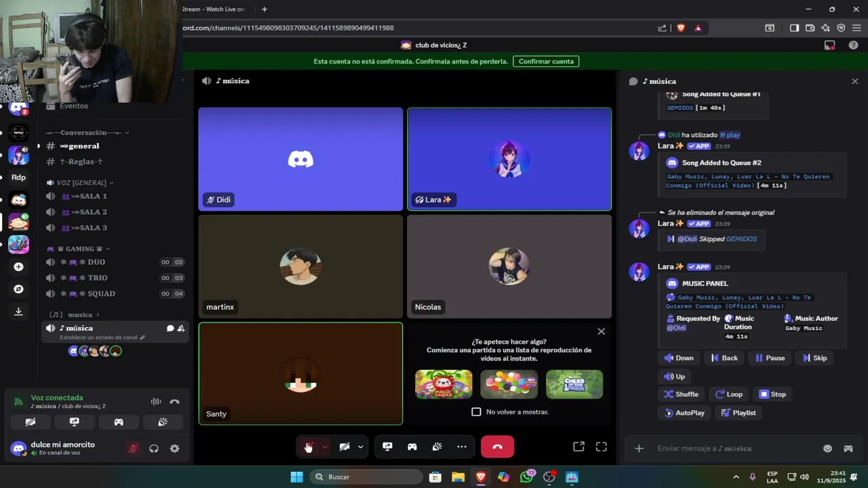Open microphone options arrow in call bar
Viewport: 868px width, 488px height.
click(325, 447)
